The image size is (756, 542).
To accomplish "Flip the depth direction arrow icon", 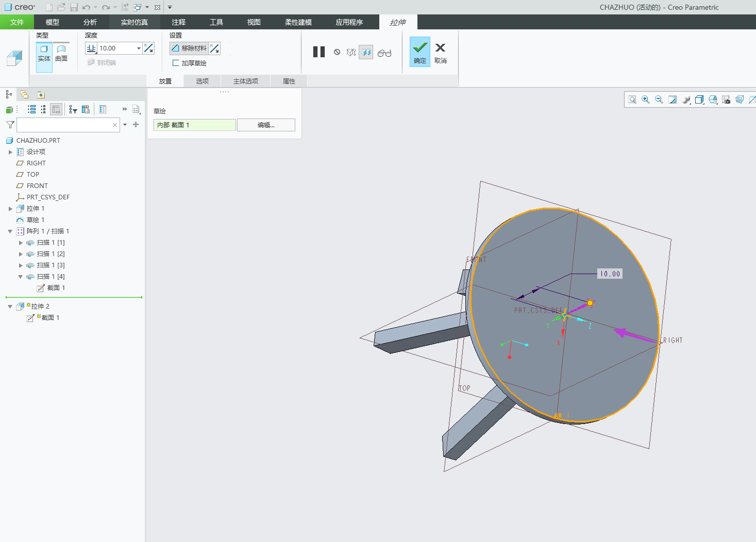I will [x=149, y=48].
